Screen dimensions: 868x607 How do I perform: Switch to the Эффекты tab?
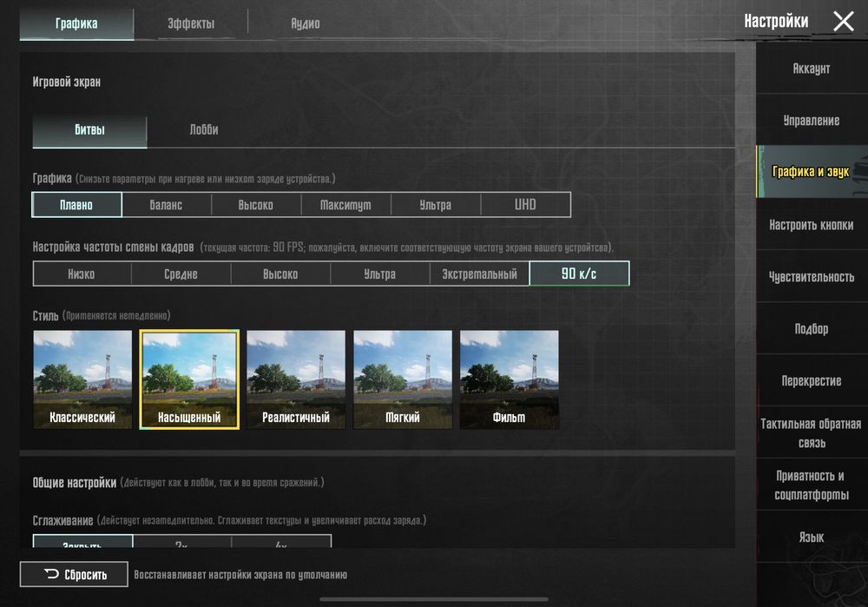[191, 23]
